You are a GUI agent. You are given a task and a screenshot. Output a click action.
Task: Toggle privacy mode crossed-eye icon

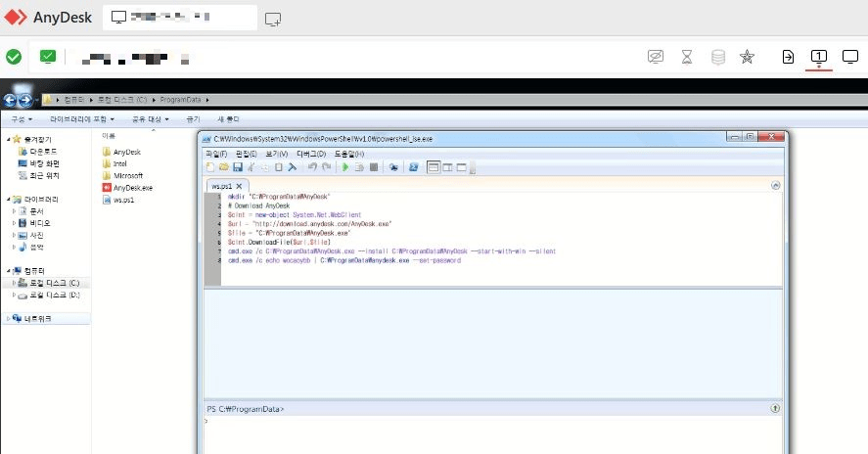[x=656, y=57]
